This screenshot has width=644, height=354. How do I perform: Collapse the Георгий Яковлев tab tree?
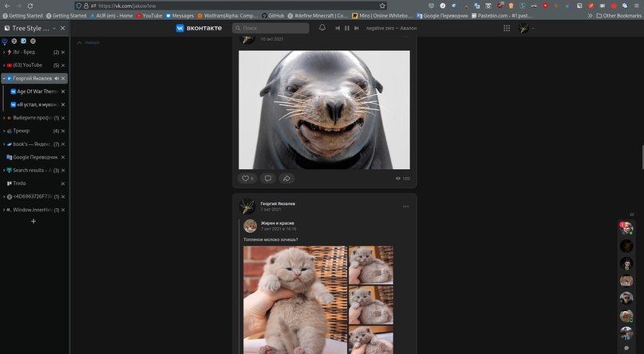pyautogui.click(x=4, y=78)
